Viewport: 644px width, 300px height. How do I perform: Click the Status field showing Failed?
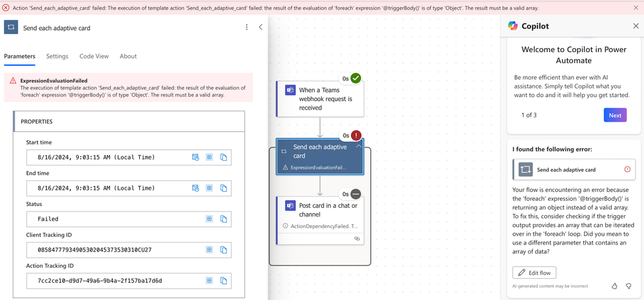tap(128, 219)
